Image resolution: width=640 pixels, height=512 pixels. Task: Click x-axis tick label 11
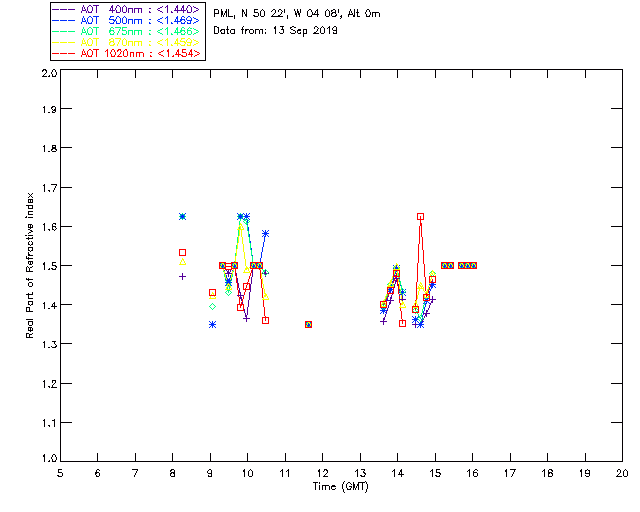pyautogui.click(x=285, y=473)
